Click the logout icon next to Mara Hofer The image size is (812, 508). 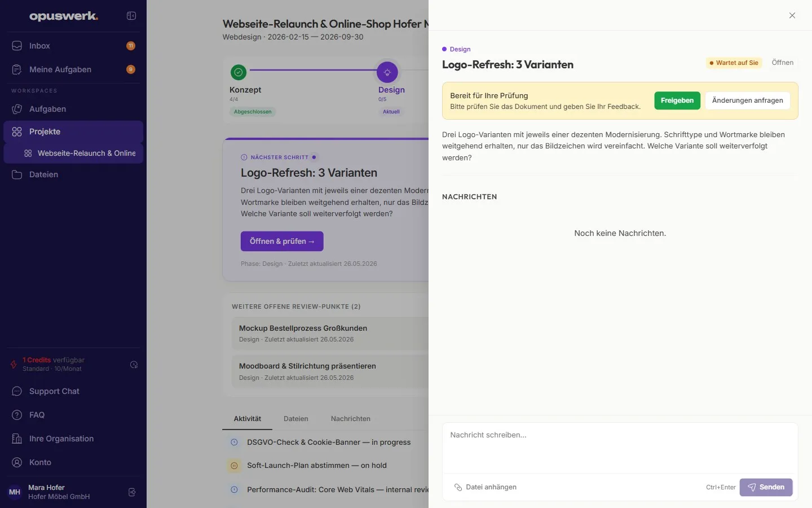click(132, 492)
